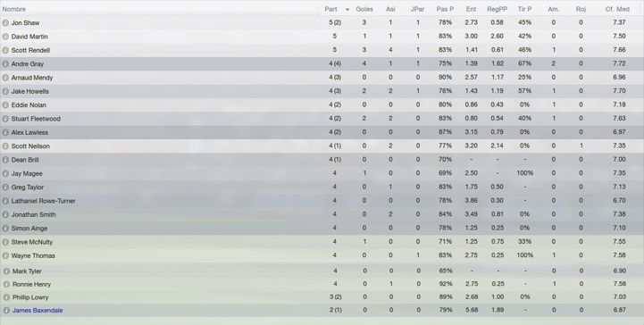Viewport: 644px width, 325px height.
Task: Click the Asi column header
Action: coord(390,9)
